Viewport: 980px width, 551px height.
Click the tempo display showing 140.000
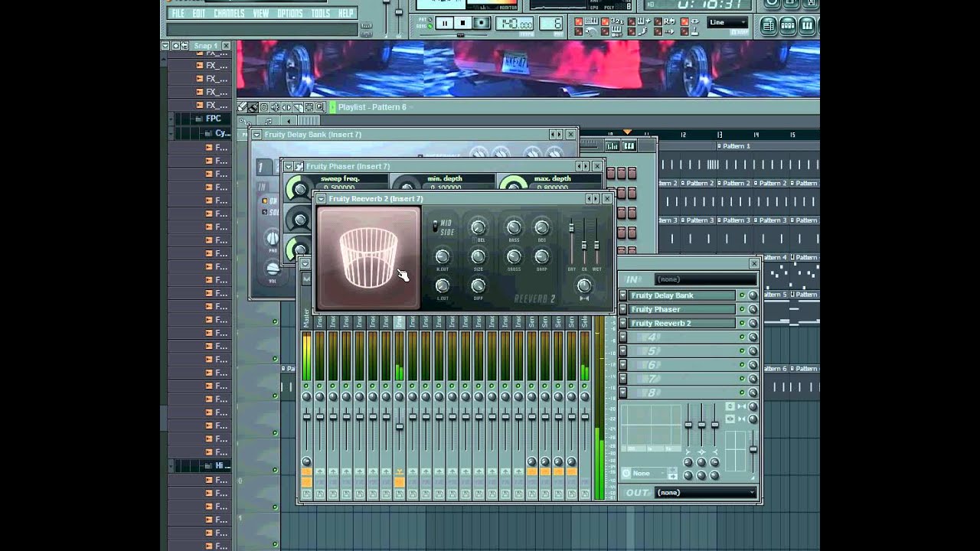514,24
